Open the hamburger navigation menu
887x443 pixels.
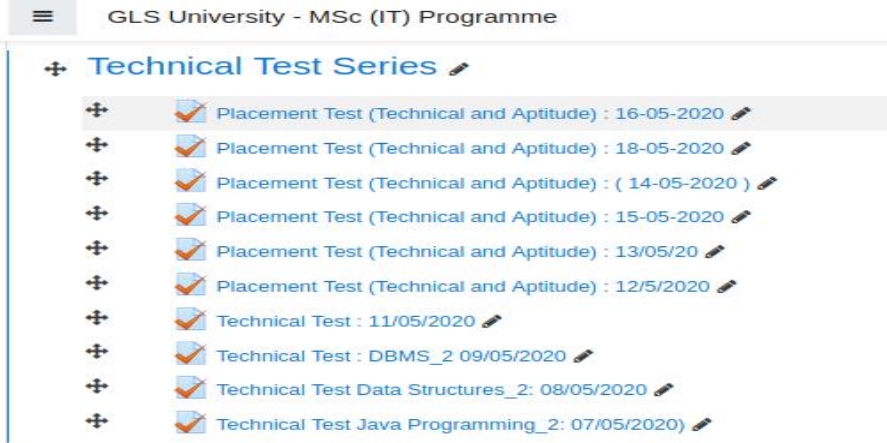(42, 17)
